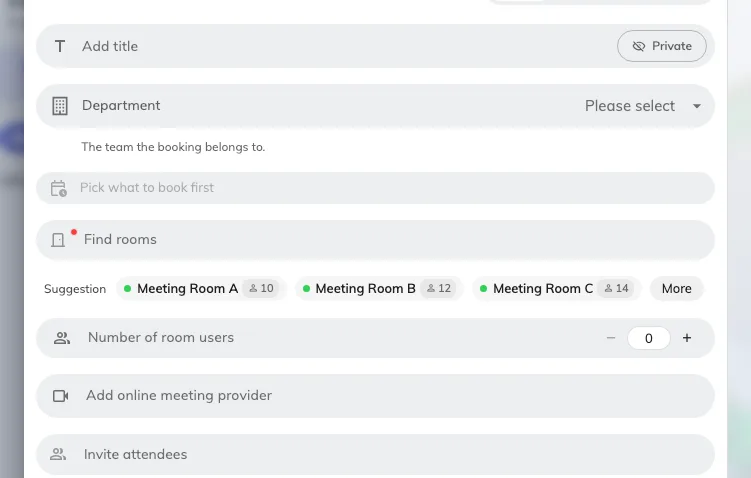Open the Find rooms field
Image resolution: width=751 pixels, height=478 pixels.
point(376,239)
